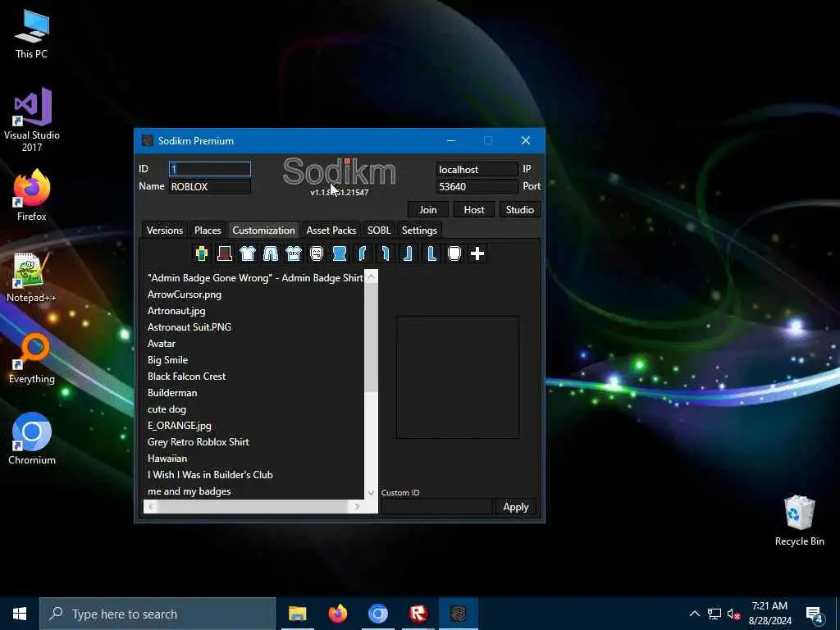Show hidden system tray icons
The width and height of the screenshot is (840, 630).
[694, 614]
